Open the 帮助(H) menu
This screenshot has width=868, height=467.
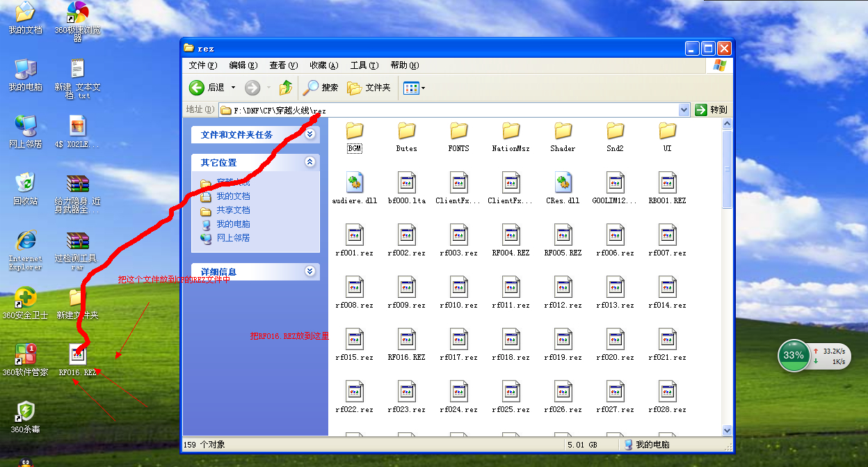click(x=405, y=65)
